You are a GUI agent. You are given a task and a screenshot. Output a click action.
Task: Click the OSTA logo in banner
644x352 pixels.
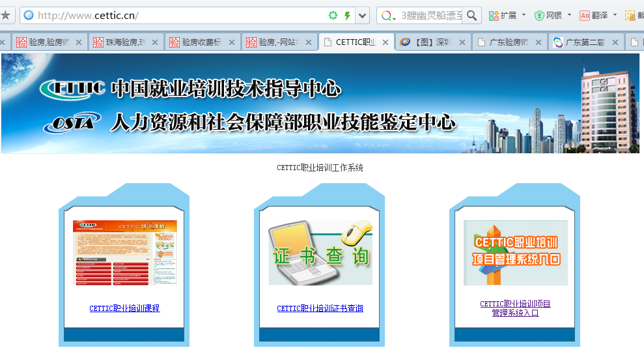(x=72, y=123)
